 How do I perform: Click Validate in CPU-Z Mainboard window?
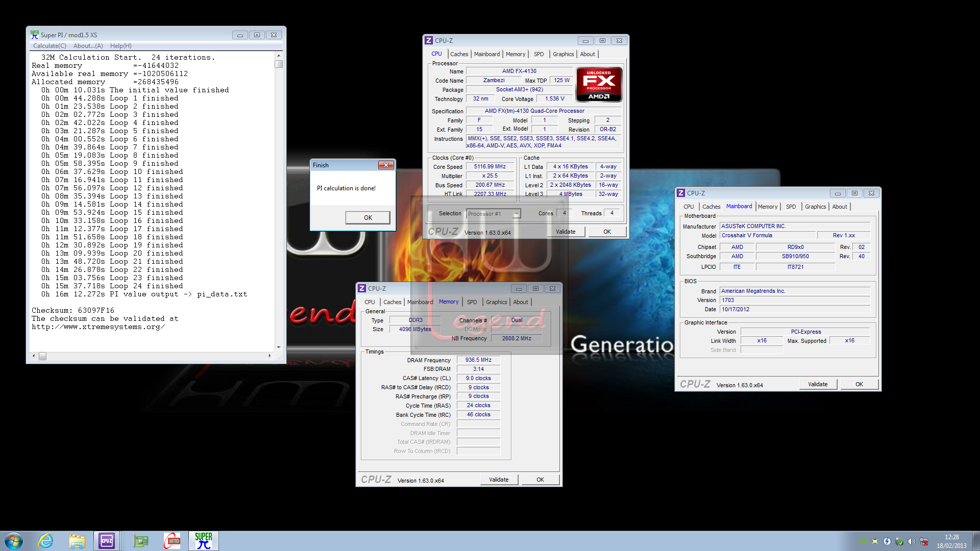tap(818, 384)
